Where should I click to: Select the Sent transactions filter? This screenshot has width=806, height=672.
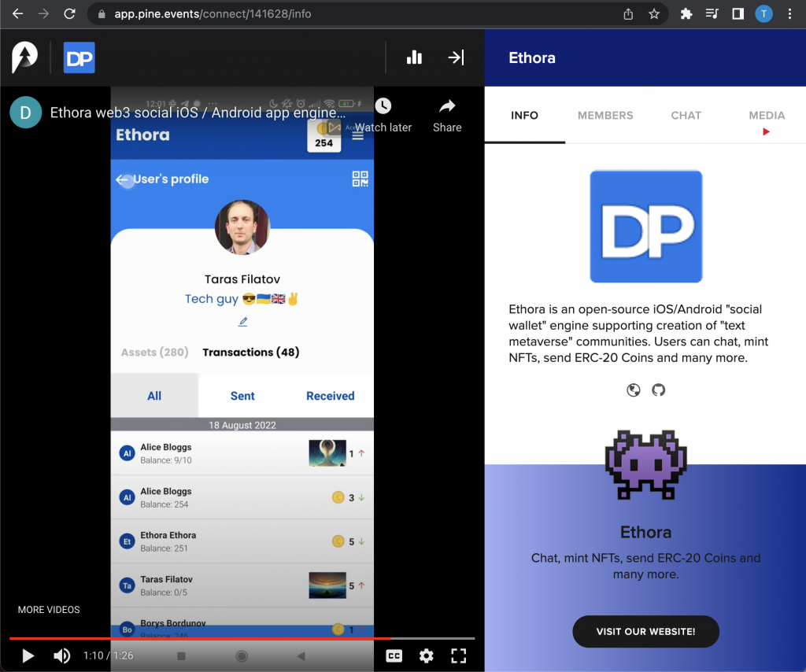tap(242, 396)
